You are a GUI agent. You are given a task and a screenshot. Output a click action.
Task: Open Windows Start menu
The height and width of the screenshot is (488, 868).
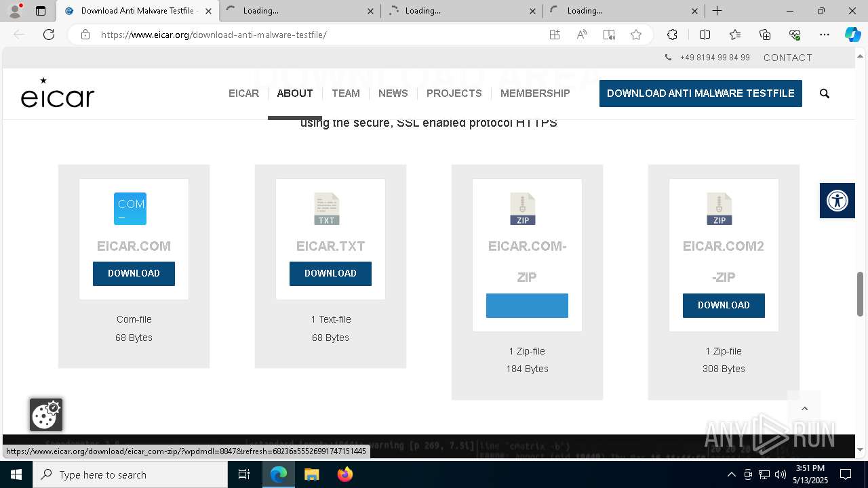[16, 474]
